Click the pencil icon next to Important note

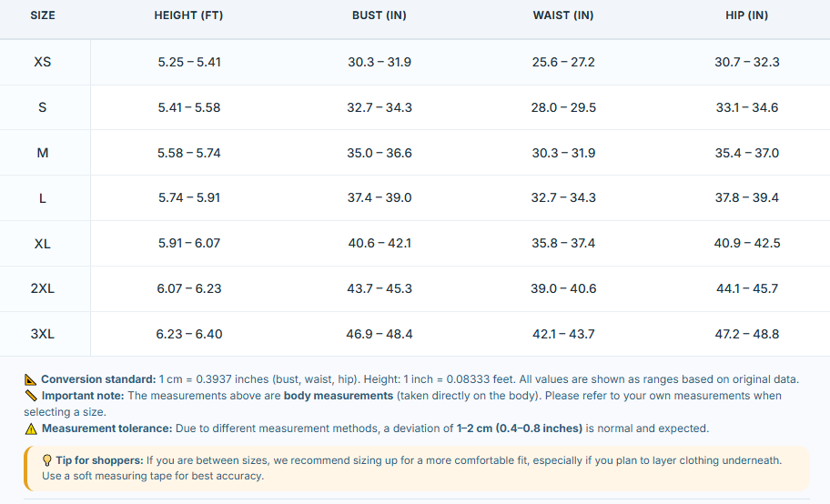pyautogui.click(x=31, y=396)
